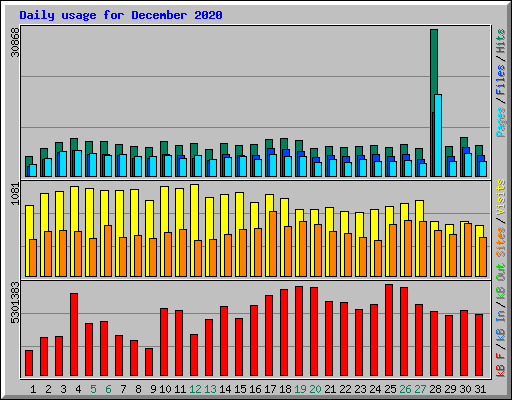Click the day 31 axis label
The width and height of the screenshot is (512, 400).
tap(480, 389)
